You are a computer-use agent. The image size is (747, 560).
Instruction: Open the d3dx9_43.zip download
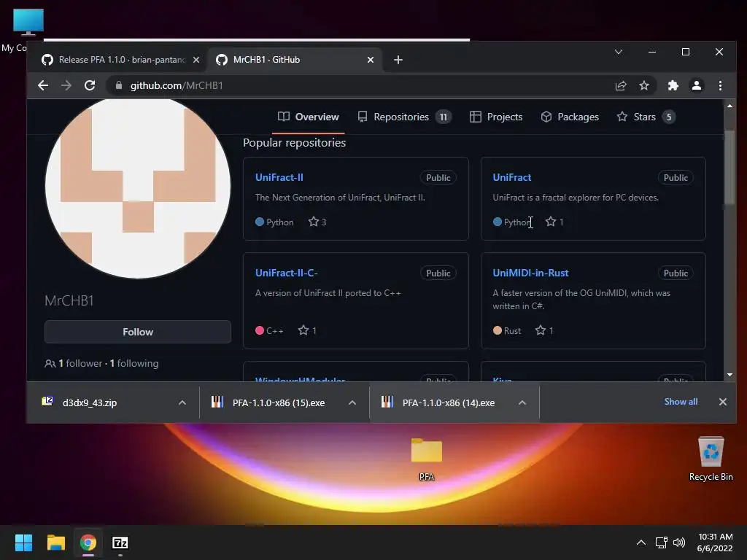(x=90, y=402)
